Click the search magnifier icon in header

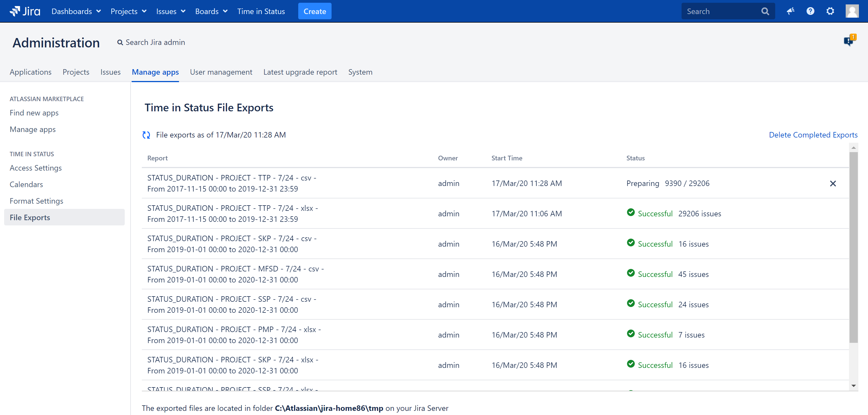(765, 12)
